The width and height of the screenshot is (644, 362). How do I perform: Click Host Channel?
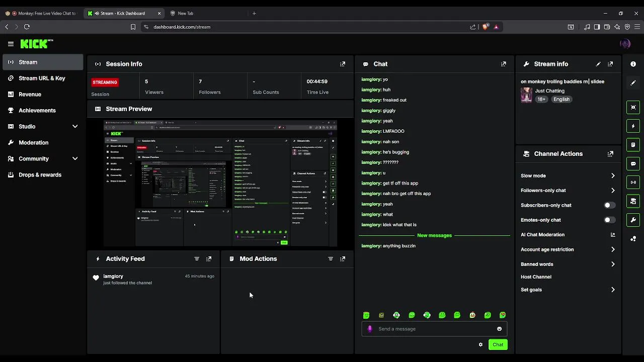tap(536, 277)
